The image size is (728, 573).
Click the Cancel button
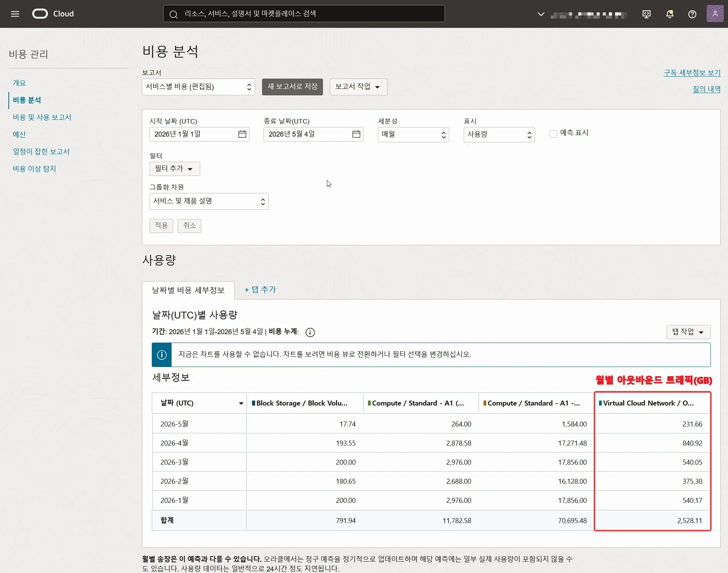tap(190, 226)
